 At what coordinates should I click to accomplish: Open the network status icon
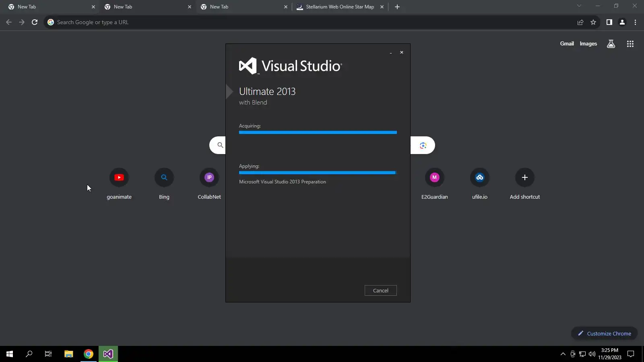[x=582, y=354]
